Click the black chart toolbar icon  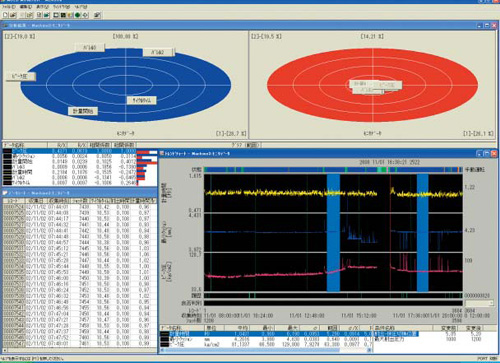click(63, 15)
